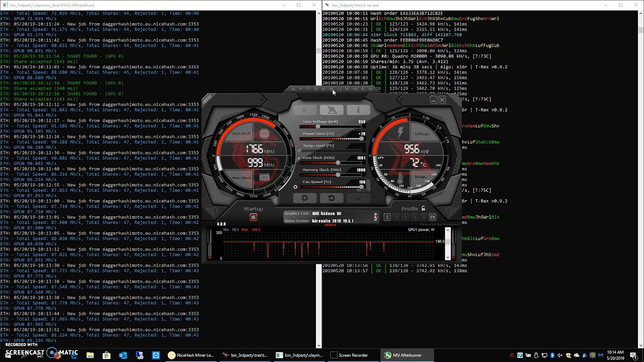Screen dimensions: 644x362
Task: Apply settings with the checkmark button
Action: coord(358,198)
